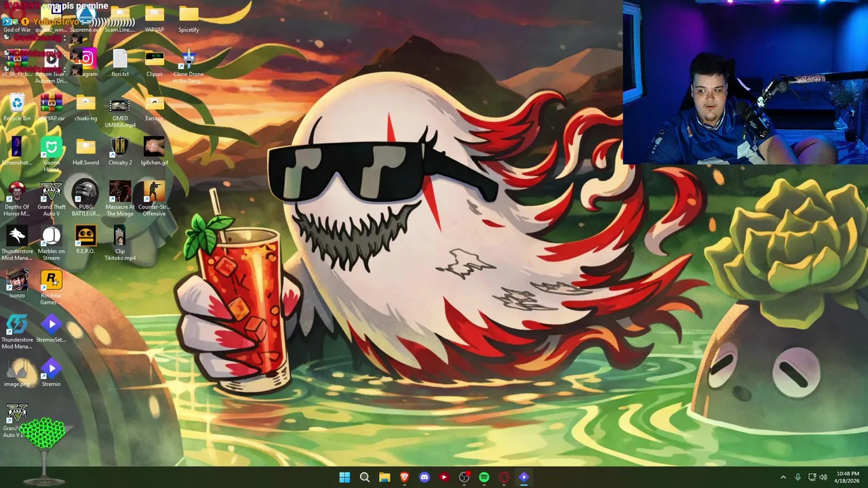
Task: Open the volume tray icon
Action: coord(823,477)
